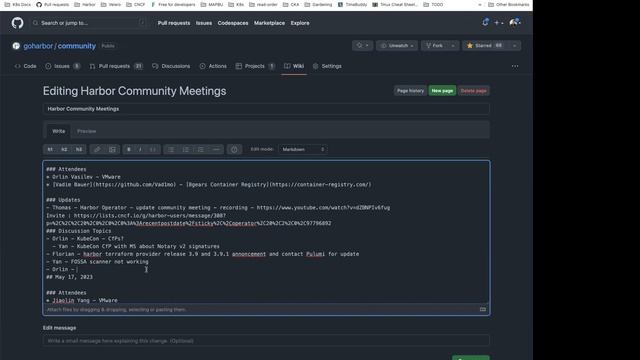Switch to the Issues repository tab
Viewport: 640px width, 360px height.
[x=62, y=66]
